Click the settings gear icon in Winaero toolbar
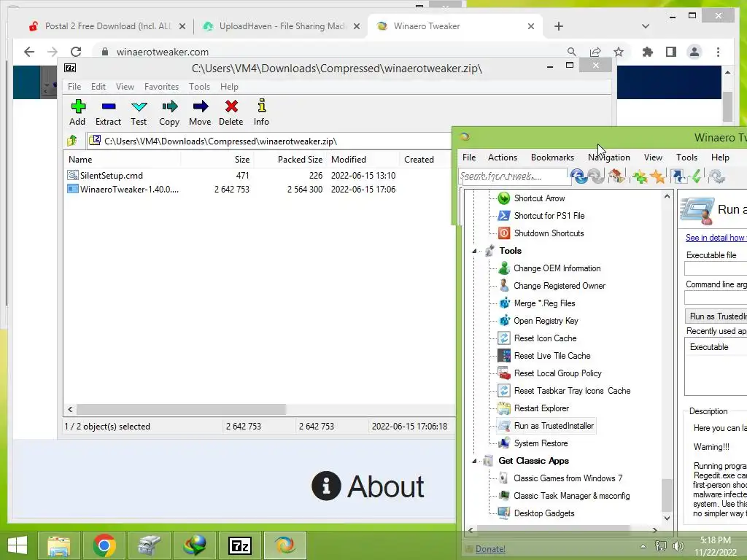747x560 pixels. coord(716,176)
